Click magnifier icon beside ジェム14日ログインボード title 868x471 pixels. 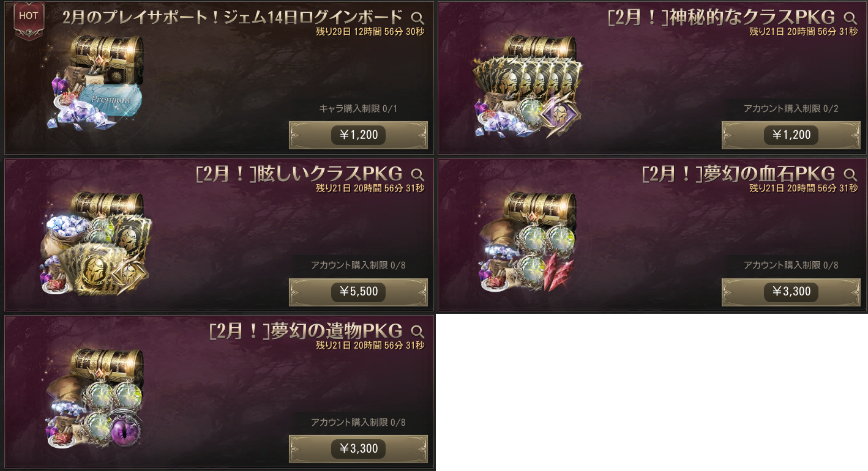click(x=417, y=18)
